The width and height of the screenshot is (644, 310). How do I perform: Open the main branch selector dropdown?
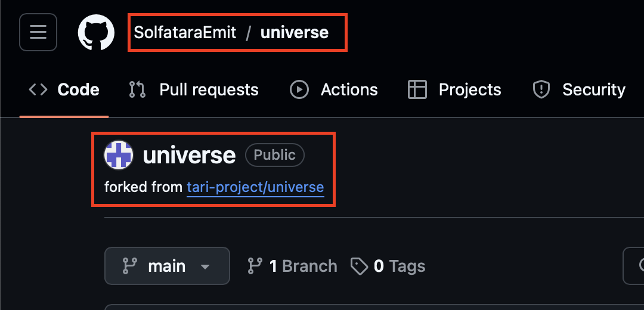click(167, 266)
